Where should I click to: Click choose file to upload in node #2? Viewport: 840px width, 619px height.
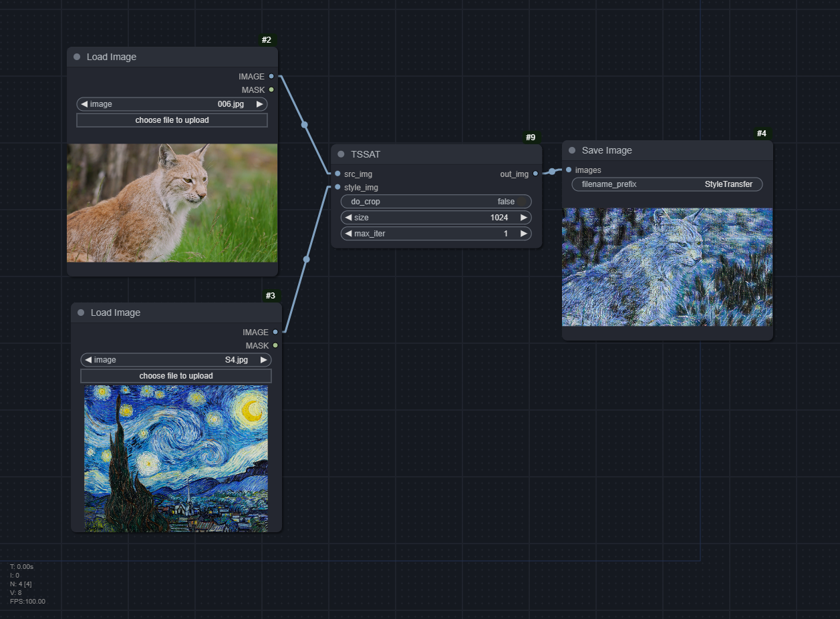(172, 120)
